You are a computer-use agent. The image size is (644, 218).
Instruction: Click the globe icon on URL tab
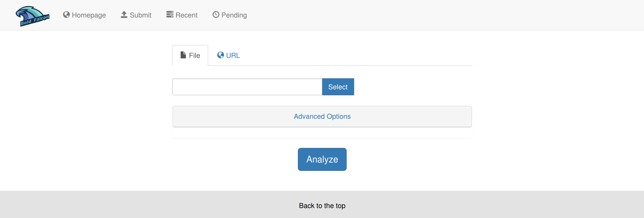[220, 55]
